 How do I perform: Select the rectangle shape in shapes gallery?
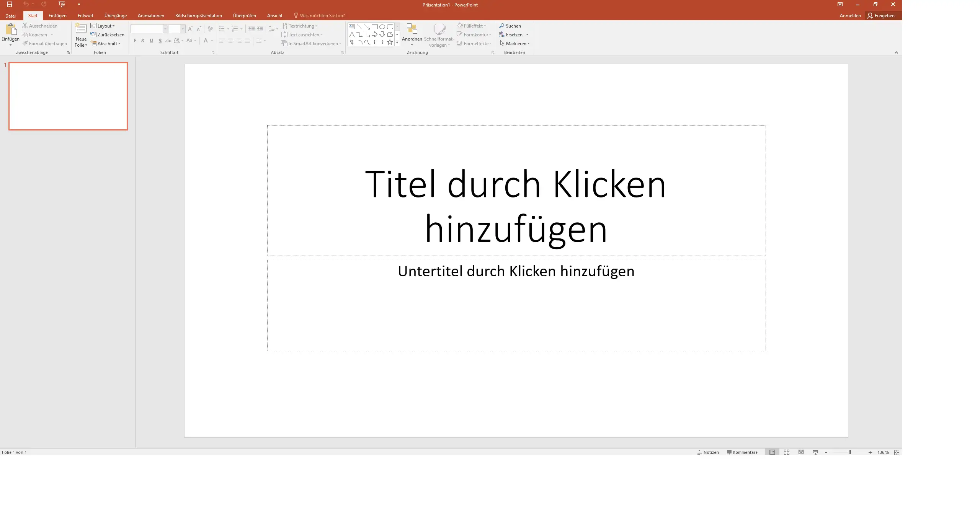(375, 27)
